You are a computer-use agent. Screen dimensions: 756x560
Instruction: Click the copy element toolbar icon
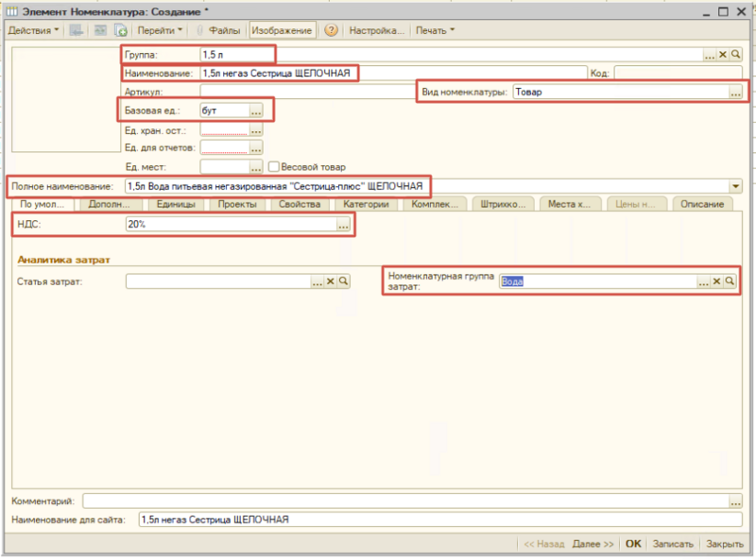click(121, 30)
